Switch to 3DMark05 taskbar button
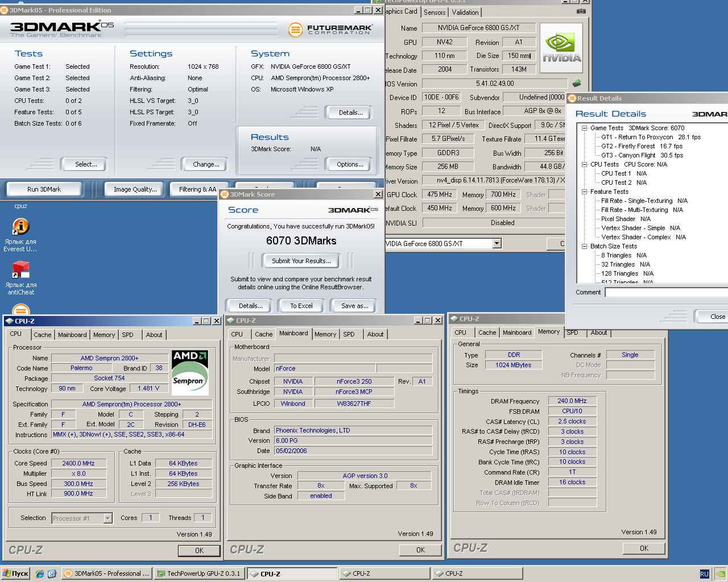728x582 pixels. 107,574
